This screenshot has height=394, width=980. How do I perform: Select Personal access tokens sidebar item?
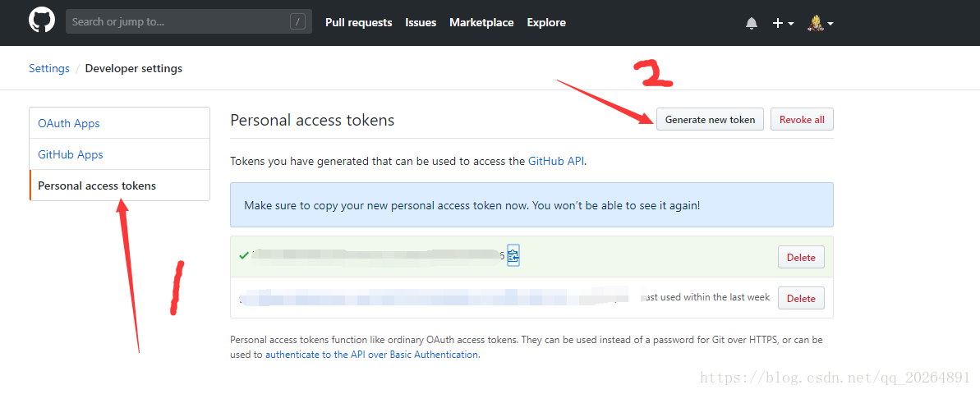point(119,186)
